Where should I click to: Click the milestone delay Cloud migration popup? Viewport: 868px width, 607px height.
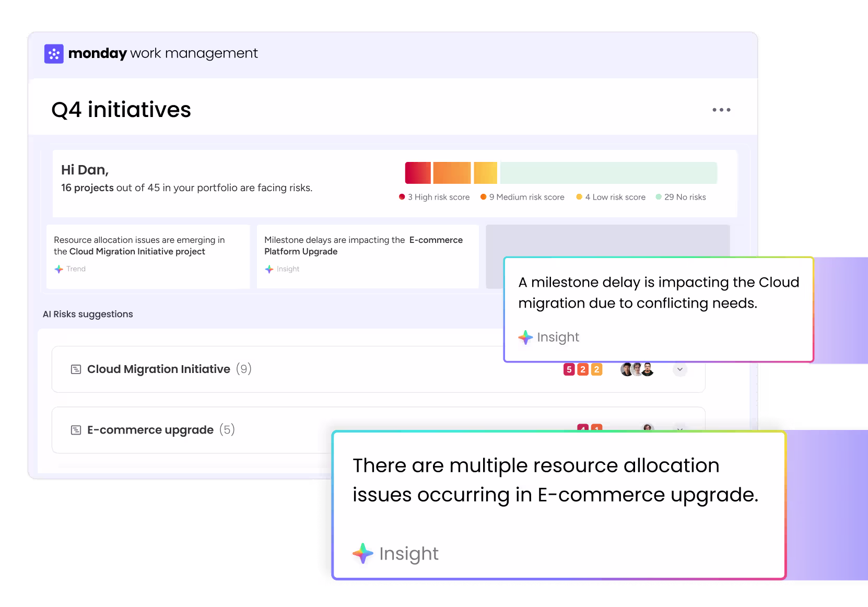659,309
